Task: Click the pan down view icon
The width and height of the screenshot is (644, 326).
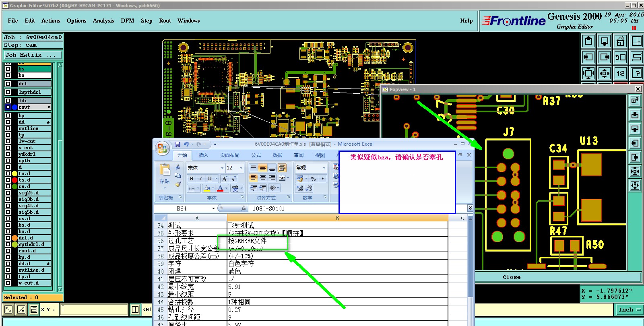Action: point(605,41)
